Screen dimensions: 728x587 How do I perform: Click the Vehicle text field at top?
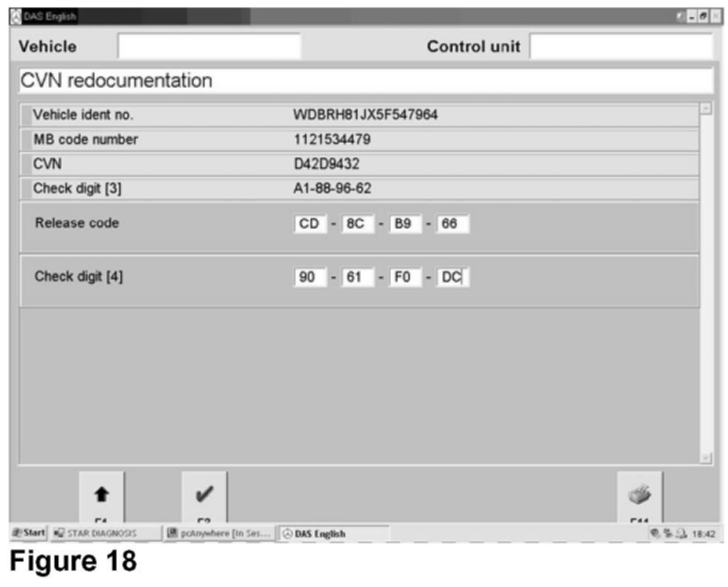(x=209, y=46)
